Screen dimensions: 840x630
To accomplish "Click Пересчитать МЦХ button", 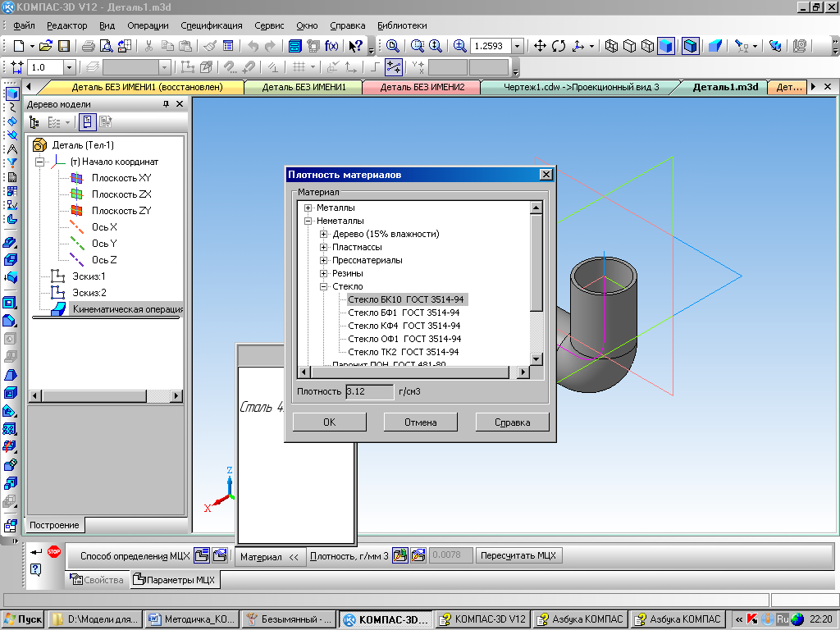I will [518, 555].
